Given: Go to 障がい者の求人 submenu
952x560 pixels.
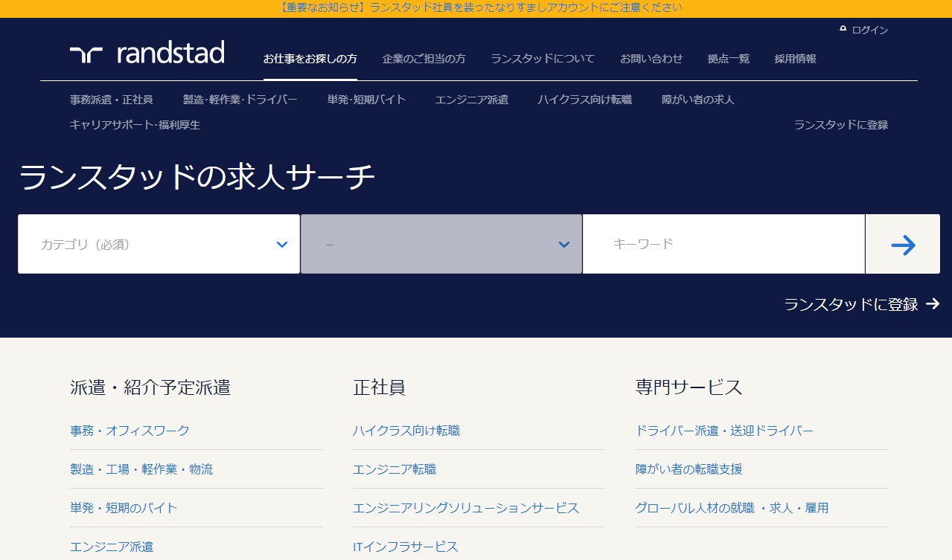Looking at the screenshot, I should [698, 100].
